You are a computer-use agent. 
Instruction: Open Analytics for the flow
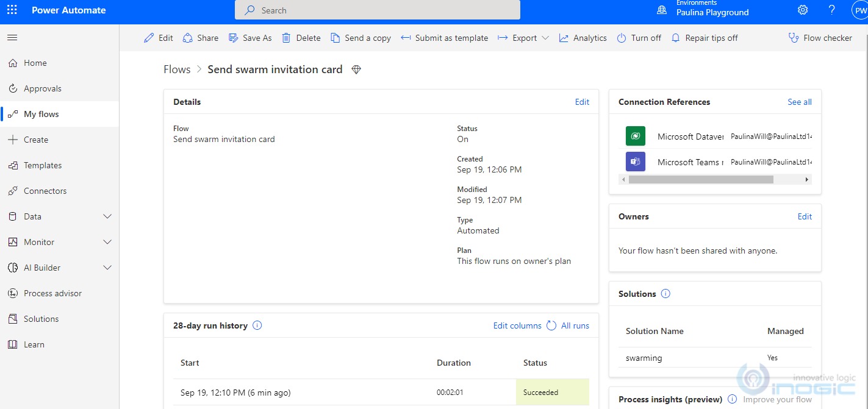tap(583, 38)
